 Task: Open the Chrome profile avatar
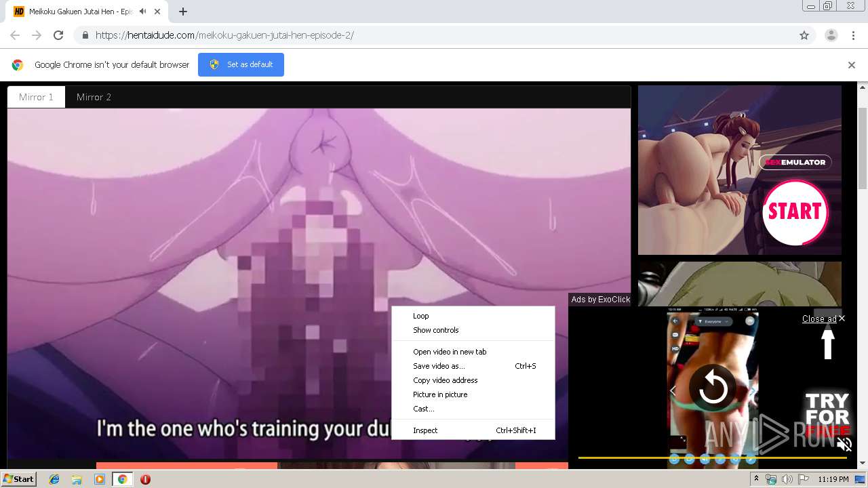click(x=831, y=35)
